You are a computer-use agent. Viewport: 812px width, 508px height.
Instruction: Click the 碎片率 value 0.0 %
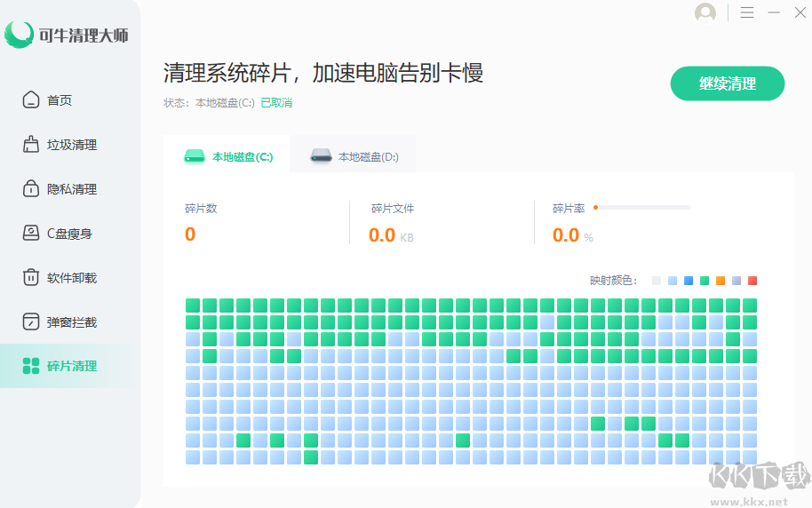[573, 235]
